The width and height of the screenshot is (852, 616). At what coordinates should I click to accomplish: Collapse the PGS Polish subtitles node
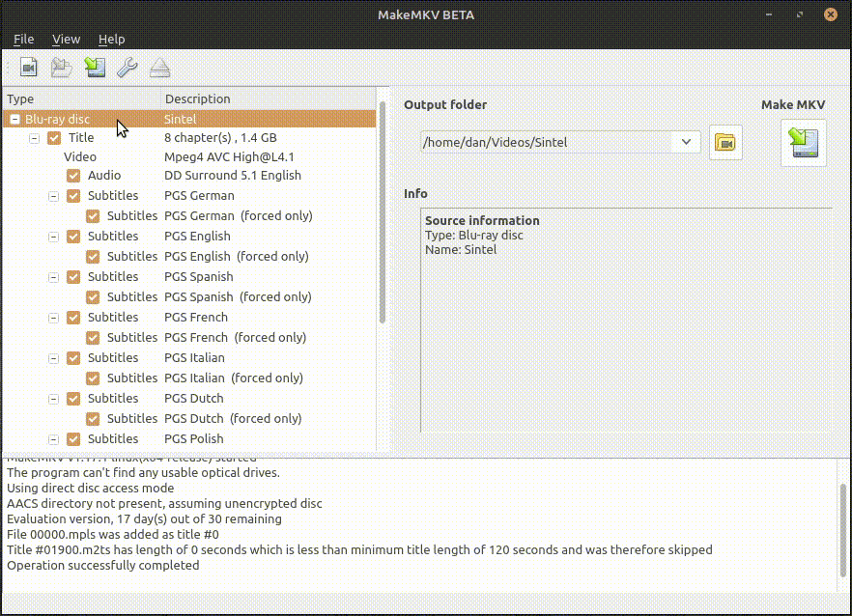53,439
